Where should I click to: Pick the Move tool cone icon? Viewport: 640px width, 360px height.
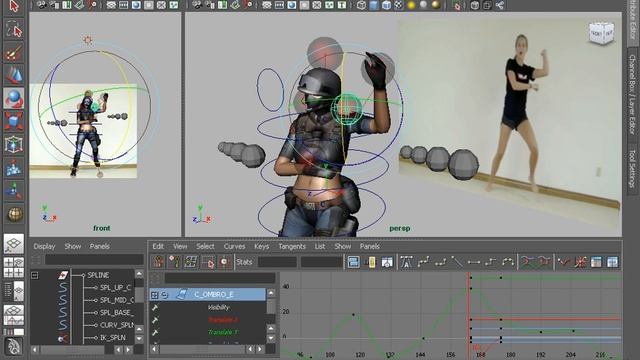click(x=14, y=76)
